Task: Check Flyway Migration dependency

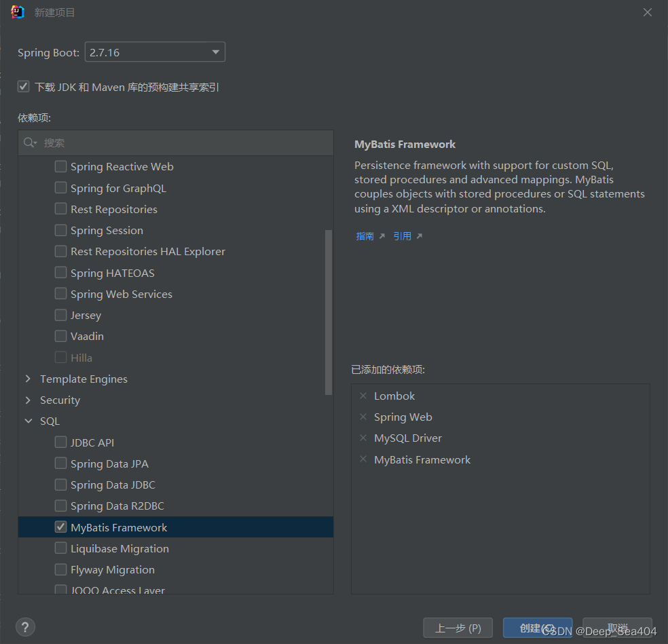Action: click(60, 569)
